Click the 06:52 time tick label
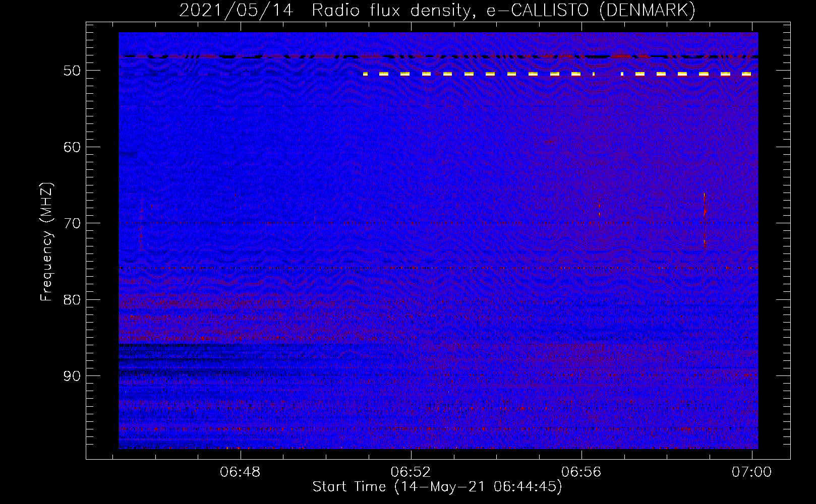 411,472
